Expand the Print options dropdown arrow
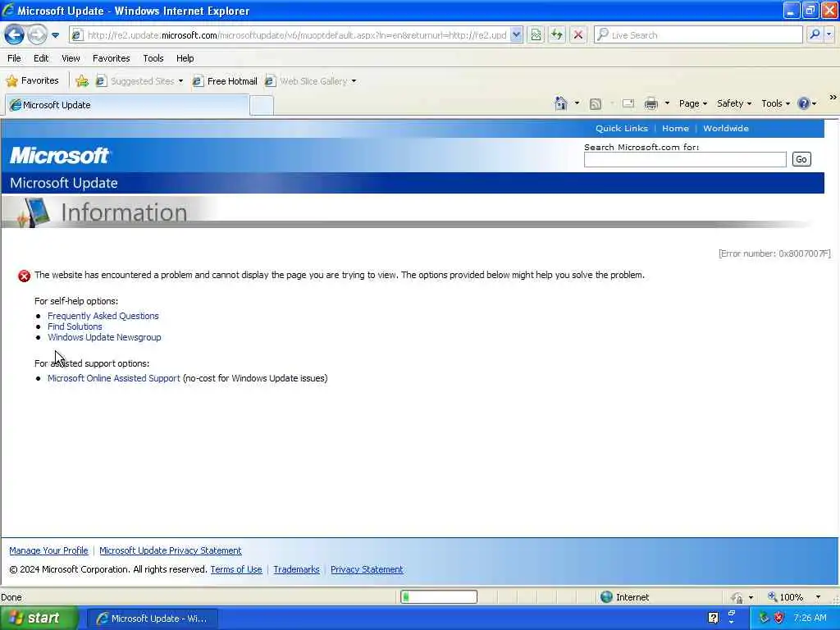 coord(667,103)
